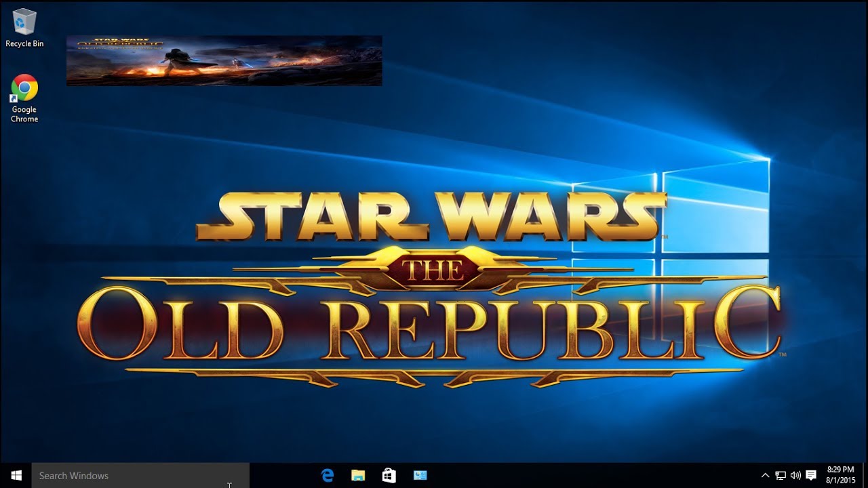Focus the Search Windows box
The height and width of the screenshot is (488, 868).
pos(141,475)
